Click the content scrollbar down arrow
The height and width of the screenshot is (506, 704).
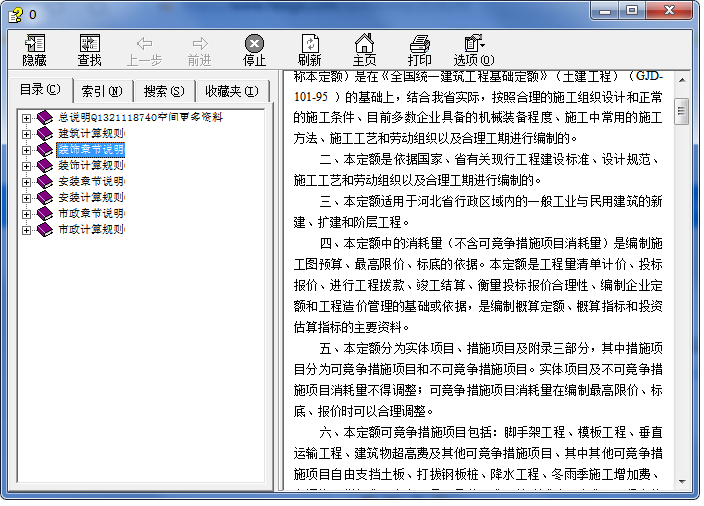pyautogui.click(x=682, y=482)
